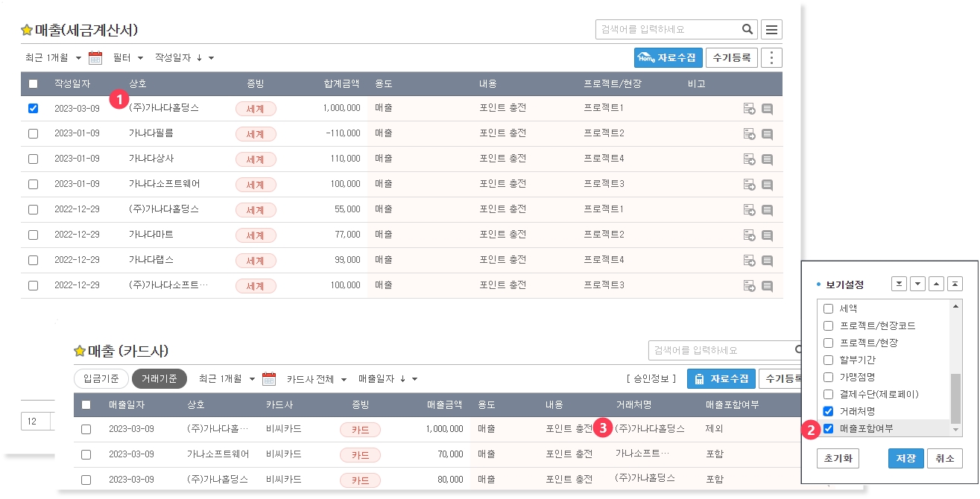The height and width of the screenshot is (499, 980).
Task: Click the comment icon in the (주)가나다홀딩스 1,000,000 row
Action: tap(767, 109)
